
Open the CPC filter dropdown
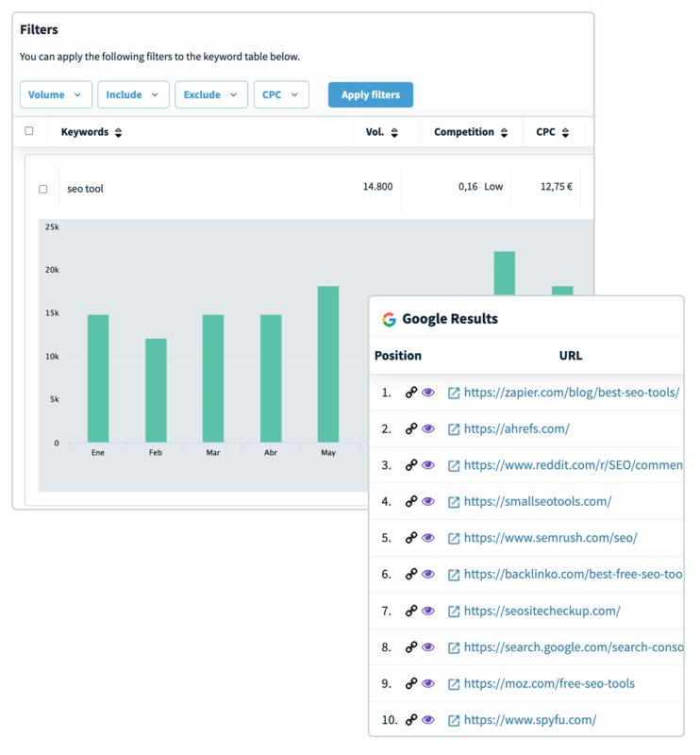(x=281, y=94)
